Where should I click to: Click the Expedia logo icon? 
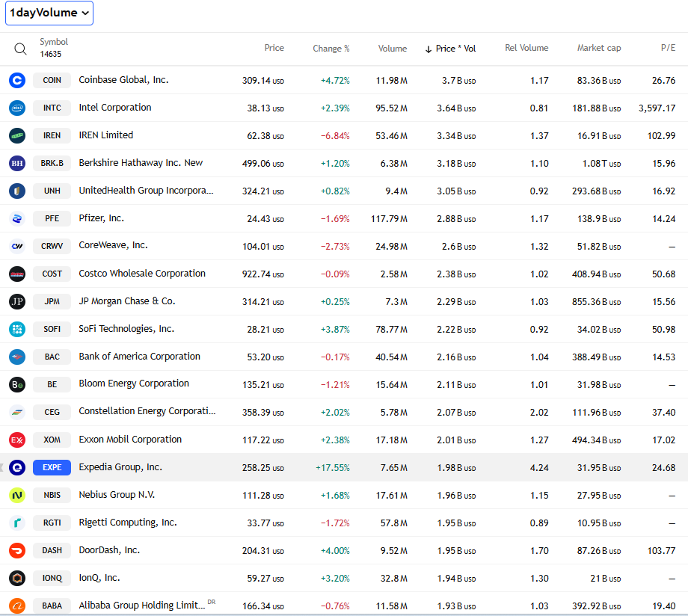[17, 468]
